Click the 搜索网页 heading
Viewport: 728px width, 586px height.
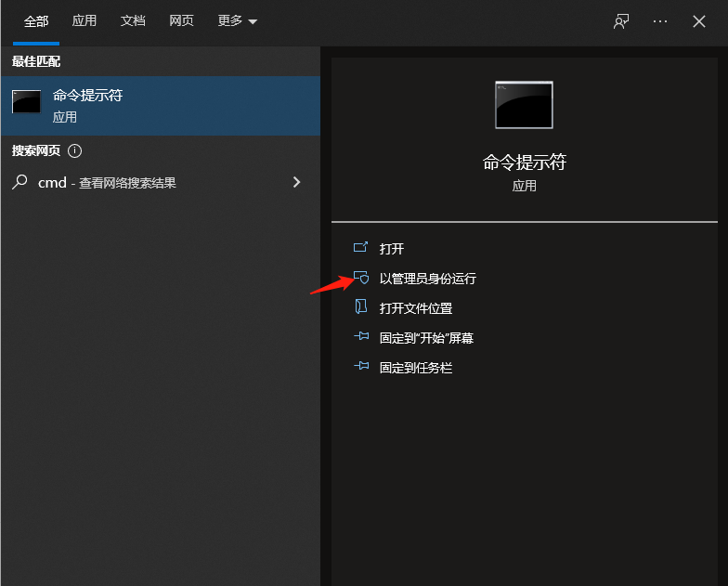[36, 150]
